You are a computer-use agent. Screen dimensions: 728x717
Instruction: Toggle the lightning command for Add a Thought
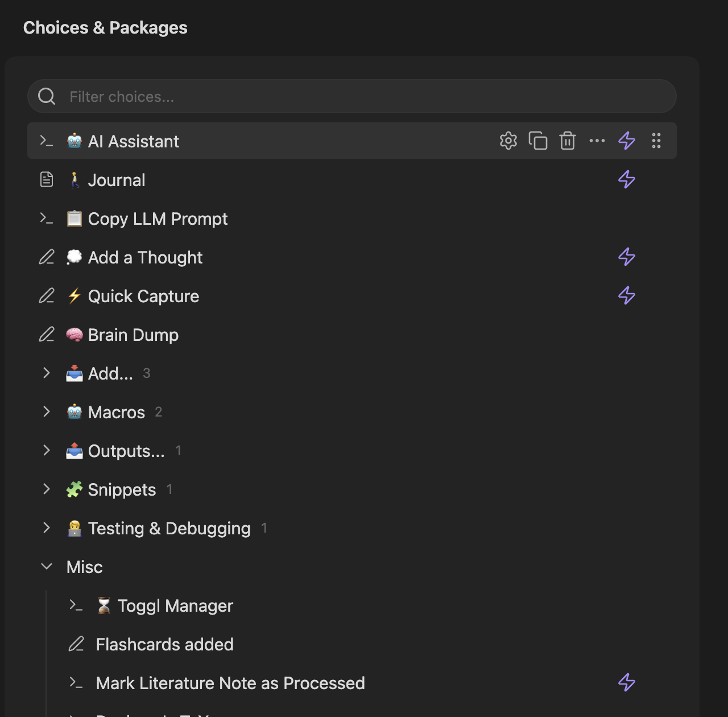pyautogui.click(x=626, y=257)
